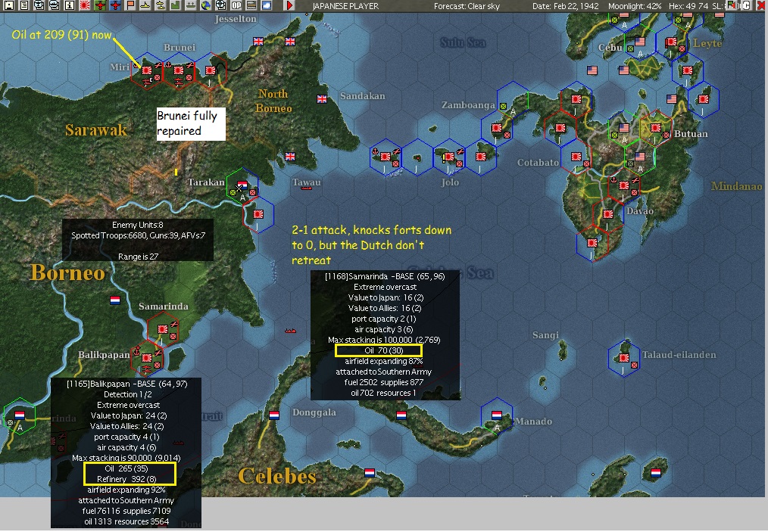Select Japanese unit southeast of Tarakan
Viewport: 768px width, 532px height.
(x=258, y=214)
